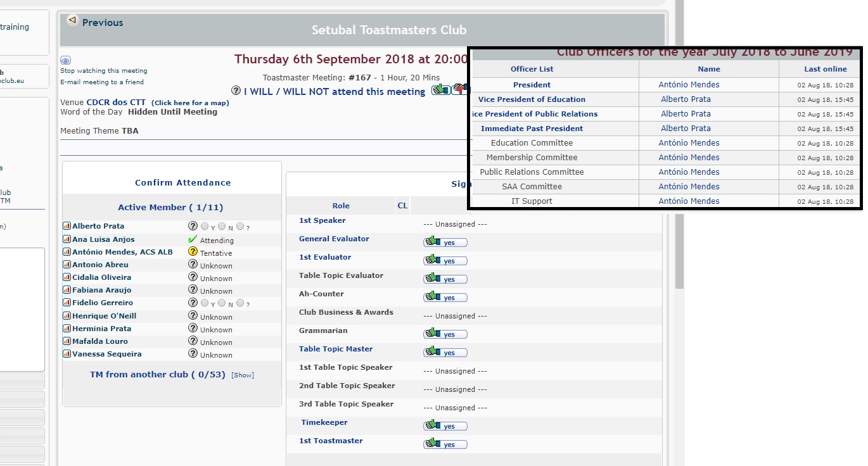Image resolution: width=868 pixels, height=466 pixels.
Task: Open President officer link
Action: point(532,85)
